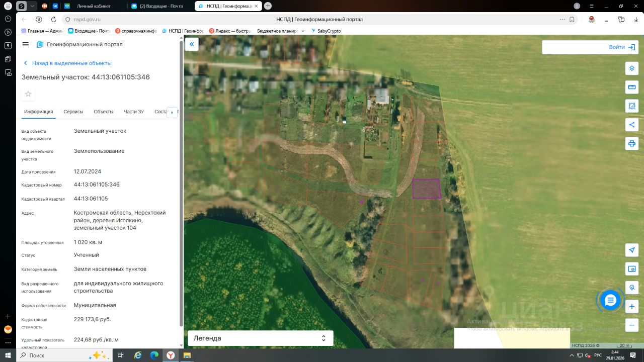Open the Бюджетное планирование bookmark folder dropdown
644x362 pixels.
click(x=280, y=31)
